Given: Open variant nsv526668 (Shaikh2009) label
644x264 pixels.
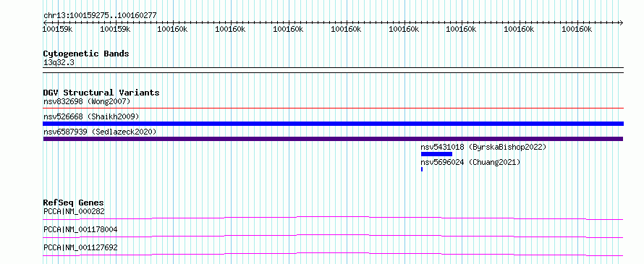Looking at the screenshot, I should [91, 116].
